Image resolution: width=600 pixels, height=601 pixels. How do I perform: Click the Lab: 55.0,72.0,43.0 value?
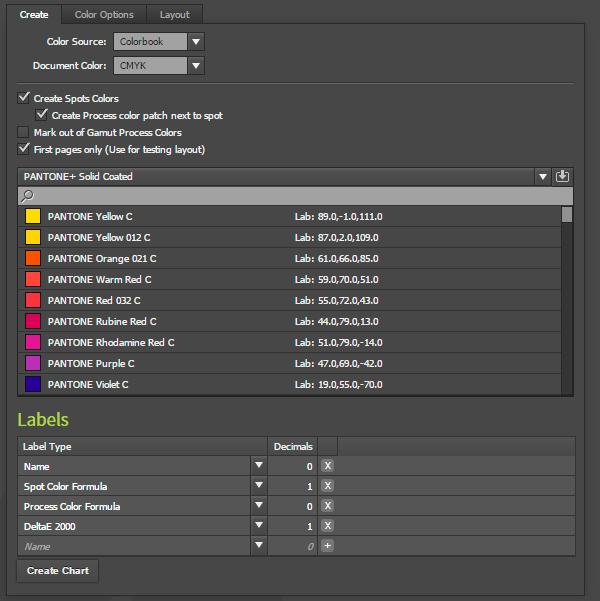(x=337, y=300)
